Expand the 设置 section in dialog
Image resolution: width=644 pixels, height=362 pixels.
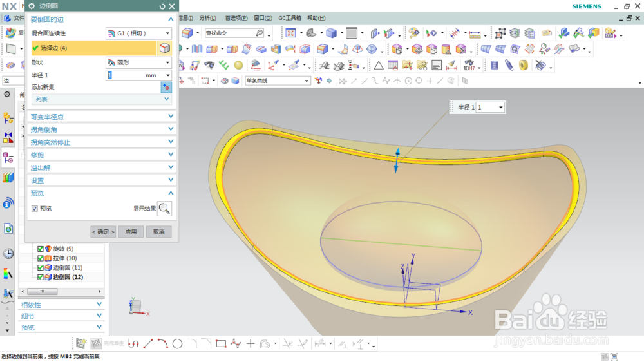pos(101,180)
